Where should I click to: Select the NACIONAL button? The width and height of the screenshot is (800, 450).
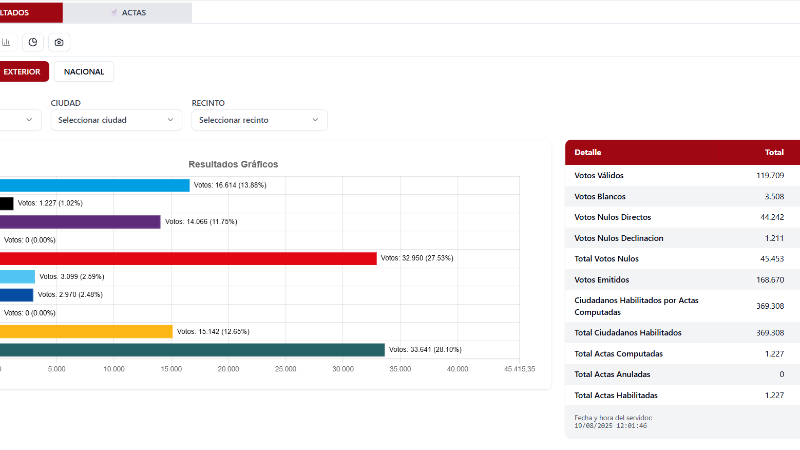[x=84, y=72]
